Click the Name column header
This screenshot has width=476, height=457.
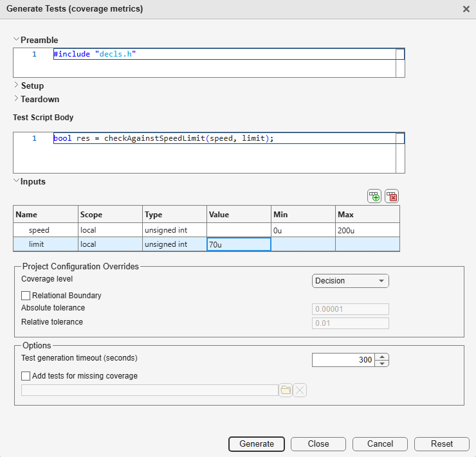[46, 215]
